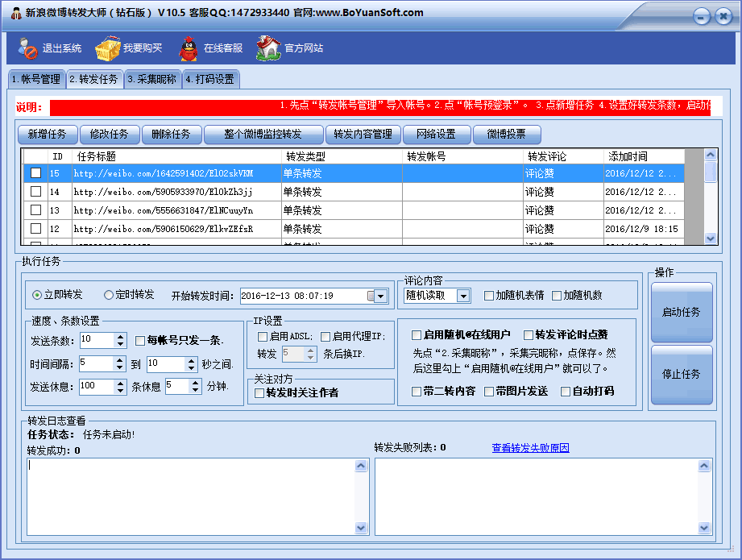
Task: Click the rest minutes spinner arrows
Action: (196, 387)
